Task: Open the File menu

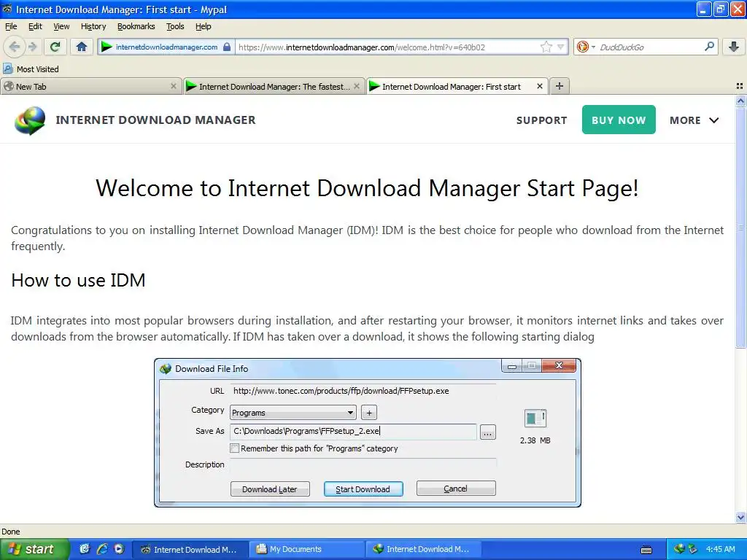Action: pyautogui.click(x=11, y=26)
